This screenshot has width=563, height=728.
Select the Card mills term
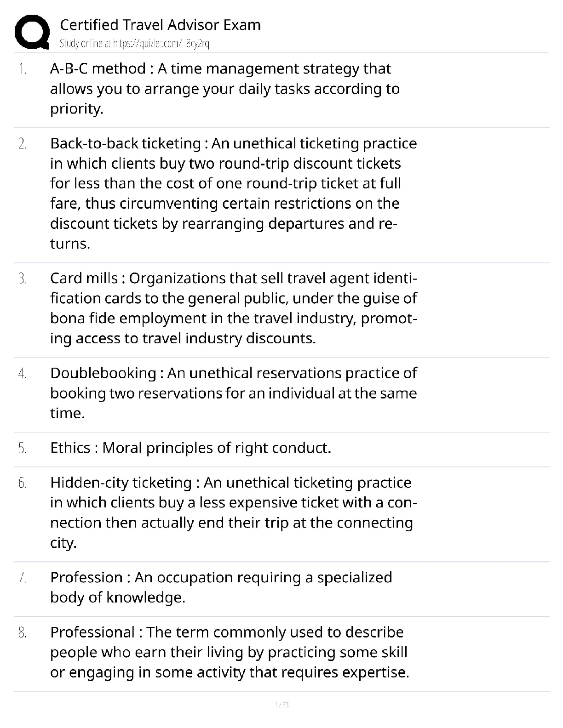click(x=84, y=279)
